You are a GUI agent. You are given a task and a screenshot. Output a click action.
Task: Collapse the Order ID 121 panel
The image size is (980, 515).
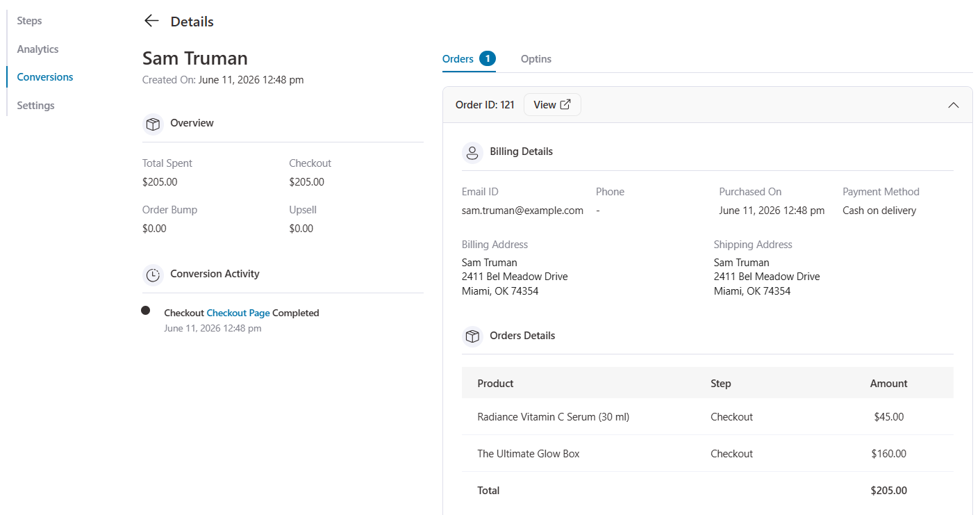click(x=954, y=105)
